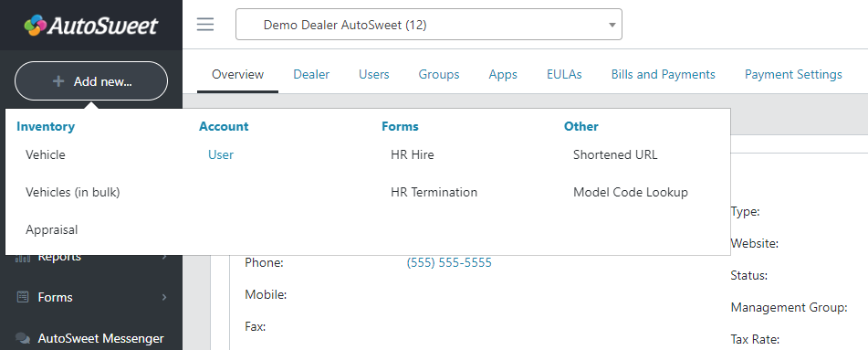Select HR Hire form
This screenshot has width=868, height=350.
point(413,154)
